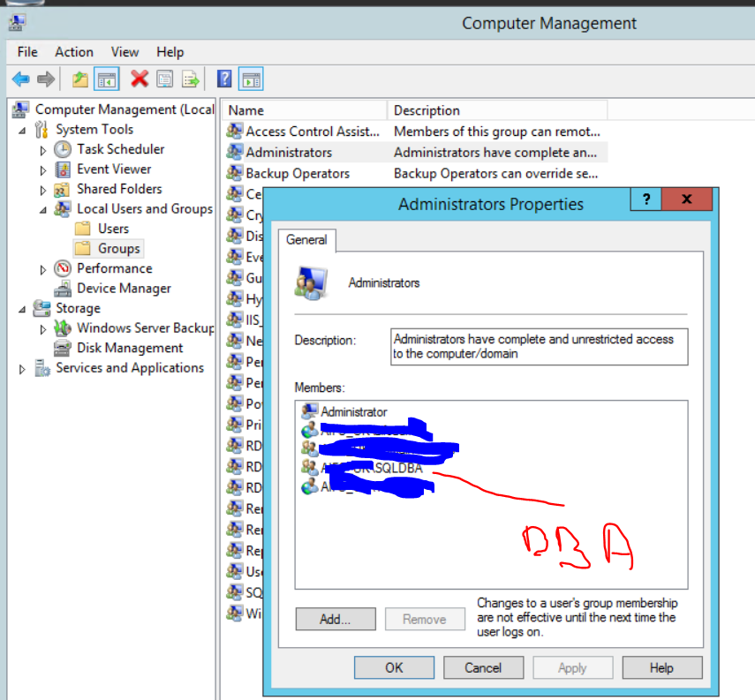The height and width of the screenshot is (700, 755).
Task: Expand the Task Scheduler tree node
Action: pyautogui.click(x=44, y=149)
